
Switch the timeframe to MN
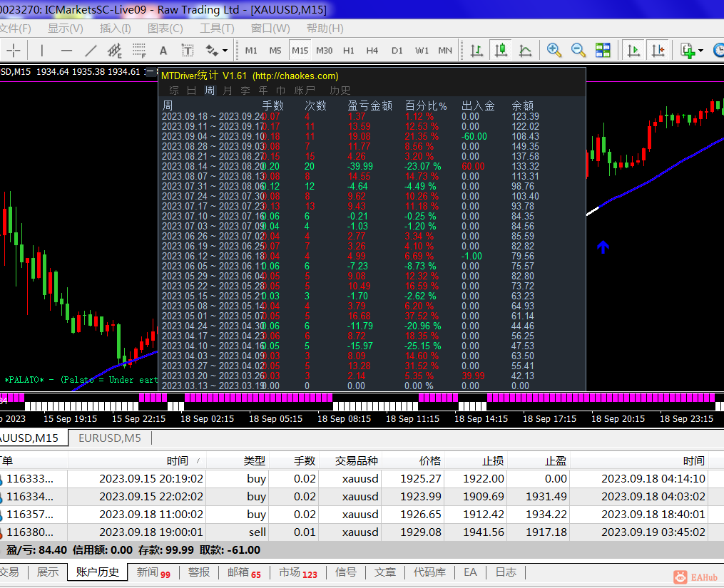click(445, 51)
